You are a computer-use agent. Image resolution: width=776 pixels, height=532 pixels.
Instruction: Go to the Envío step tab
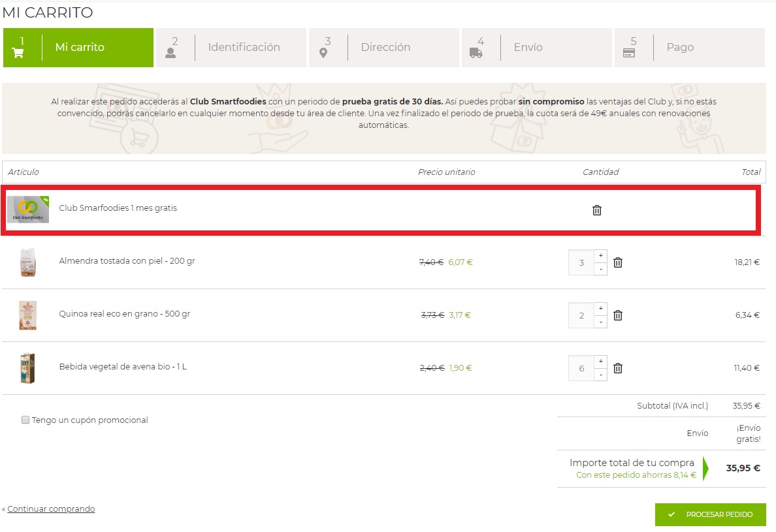[x=537, y=48]
